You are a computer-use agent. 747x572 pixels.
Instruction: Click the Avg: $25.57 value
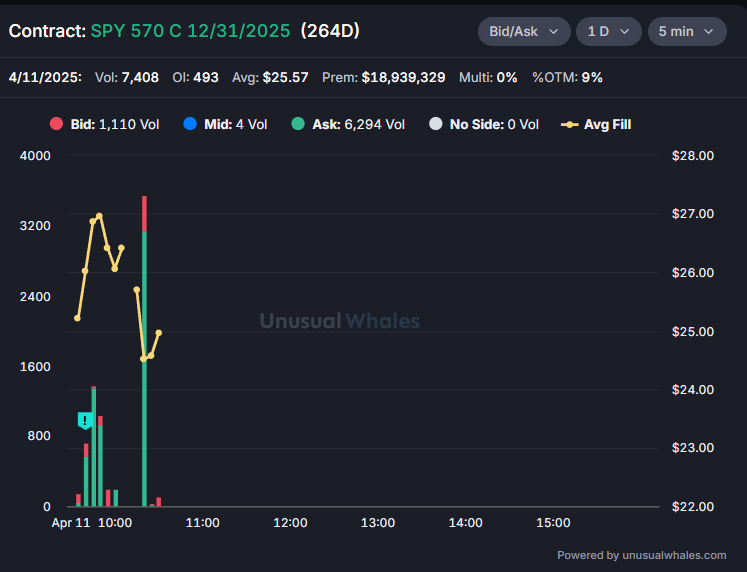(270, 77)
